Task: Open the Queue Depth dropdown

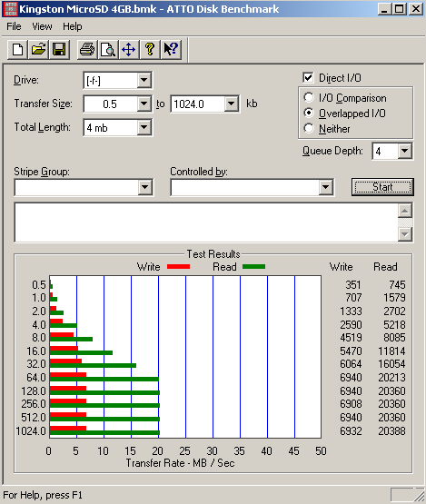Action: coord(405,151)
